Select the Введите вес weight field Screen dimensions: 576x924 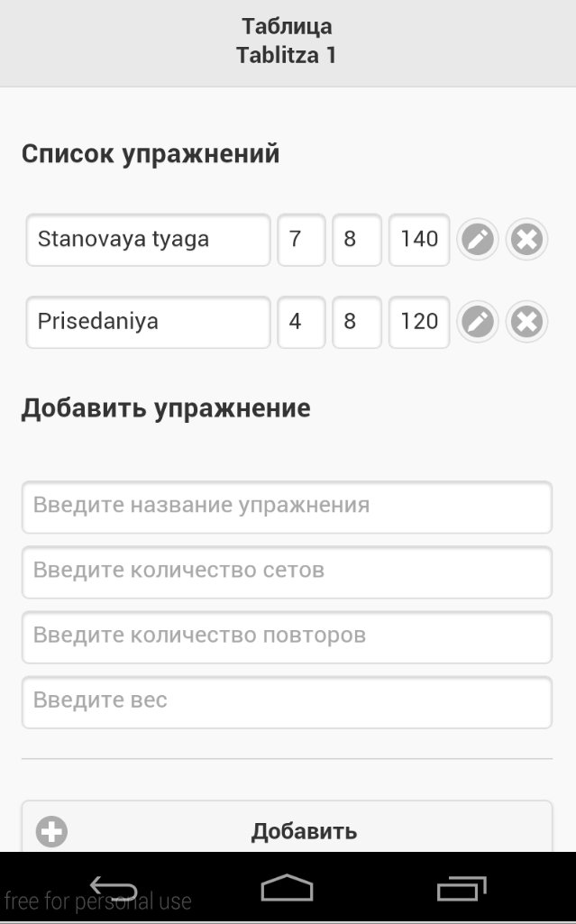pyautogui.click(x=287, y=702)
